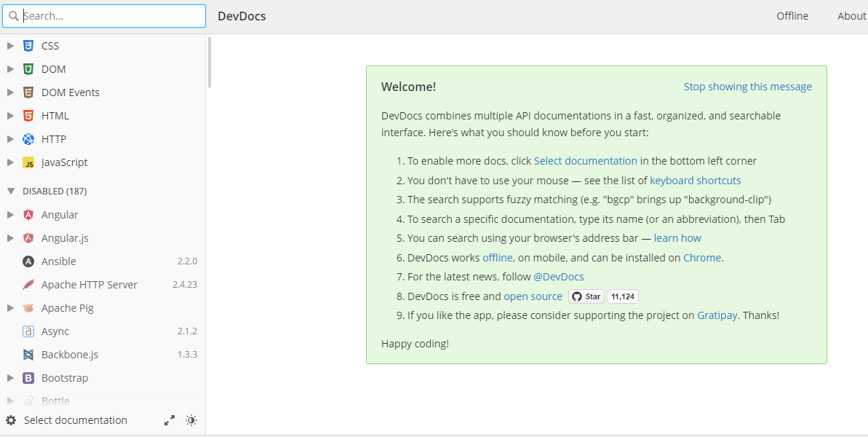
Task: Expand the JavaScript documentation arrow
Action: coord(10,162)
